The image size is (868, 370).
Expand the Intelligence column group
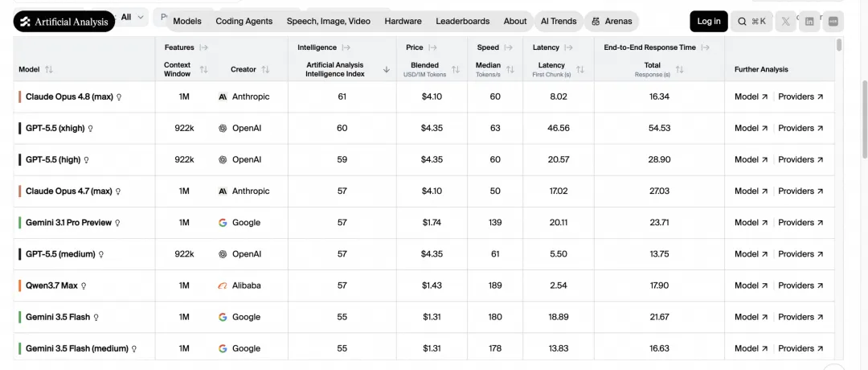click(346, 47)
